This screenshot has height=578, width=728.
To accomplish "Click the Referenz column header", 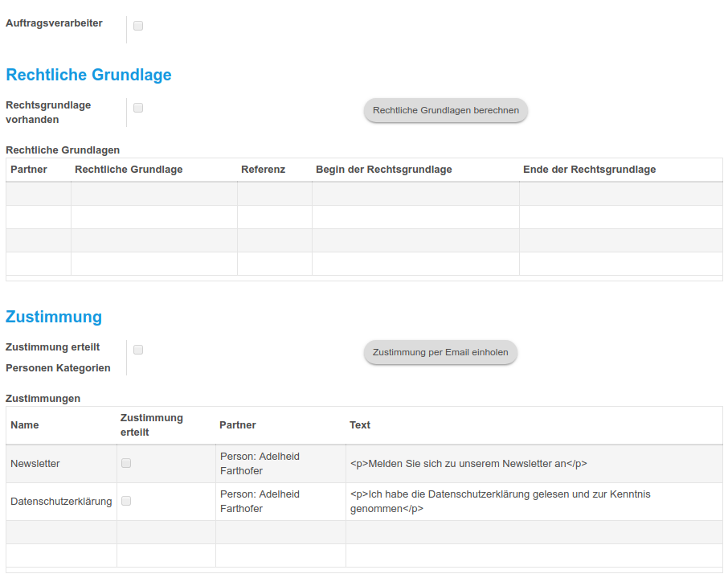I will tap(263, 170).
